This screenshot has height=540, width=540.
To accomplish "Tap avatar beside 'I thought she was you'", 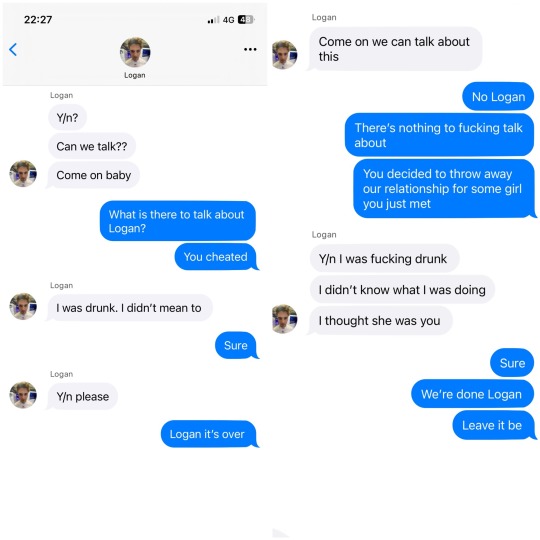I will pos(284,319).
